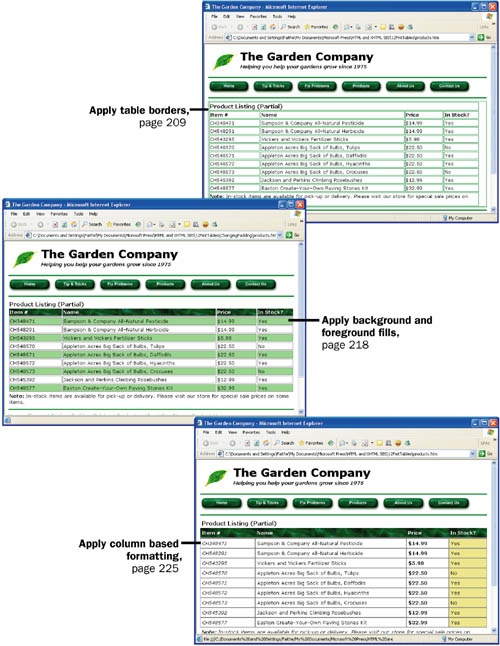Image resolution: width=500 pixels, height=646 pixels.
Task: Click Products button in bottom window page
Action: tap(357, 503)
